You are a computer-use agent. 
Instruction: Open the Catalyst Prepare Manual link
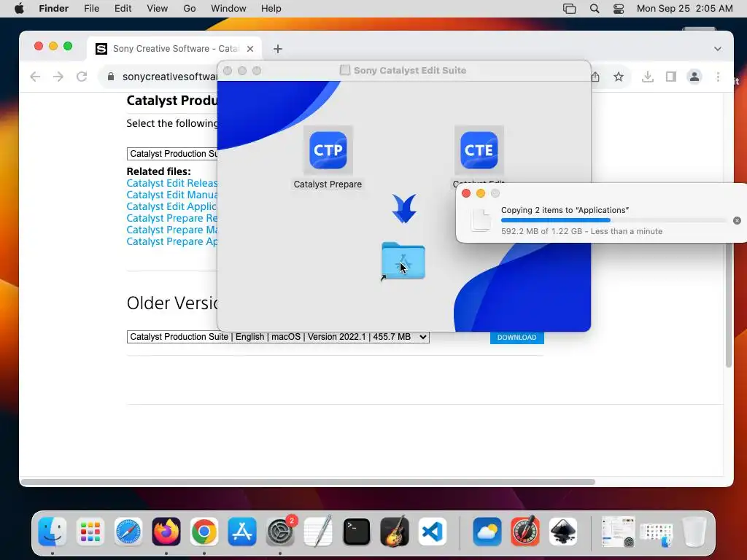[x=171, y=230]
